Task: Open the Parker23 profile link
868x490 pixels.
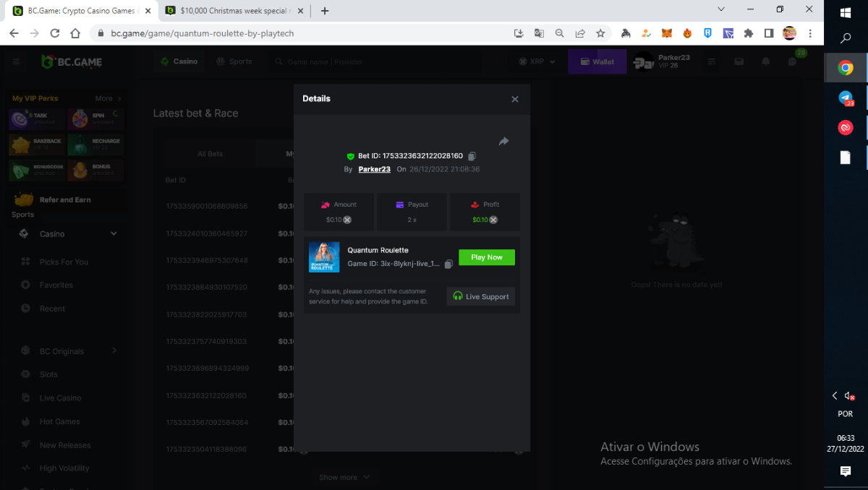Action: [x=374, y=169]
